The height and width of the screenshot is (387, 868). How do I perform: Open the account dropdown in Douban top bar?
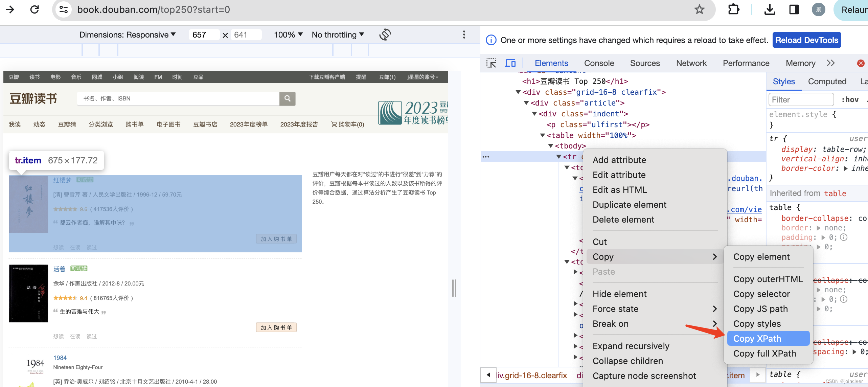423,77
